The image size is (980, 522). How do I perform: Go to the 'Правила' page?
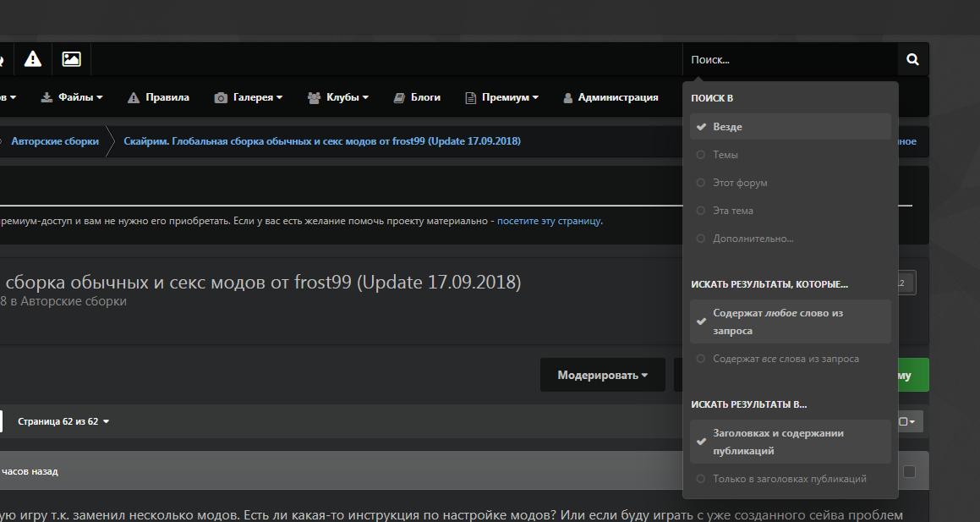pos(158,97)
